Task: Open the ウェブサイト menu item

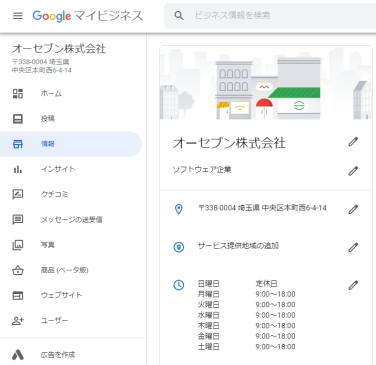Action: [71, 295]
